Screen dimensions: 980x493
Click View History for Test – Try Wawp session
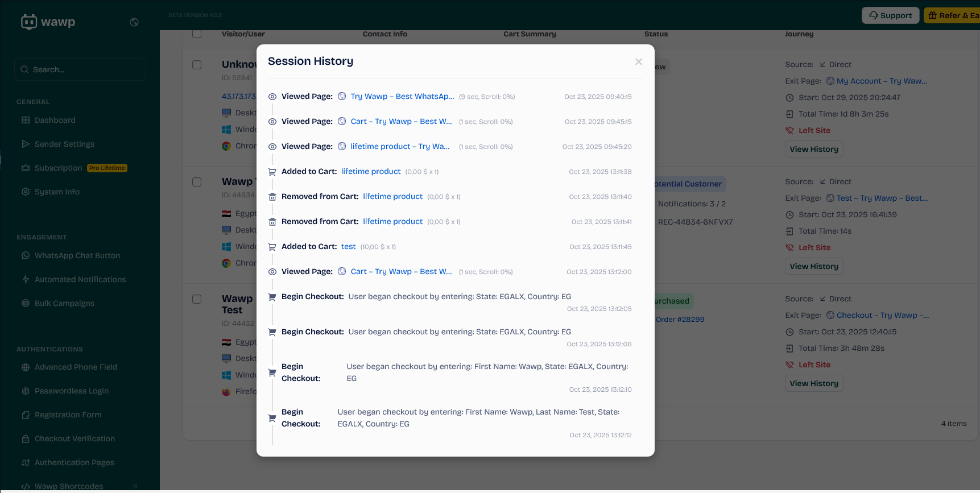click(814, 266)
